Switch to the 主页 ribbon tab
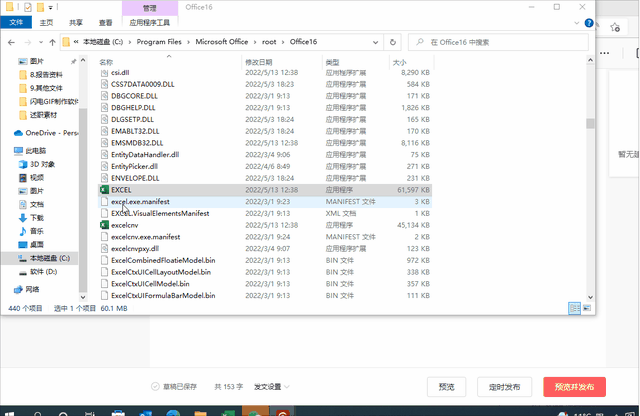The image size is (640, 416). click(x=46, y=22)
